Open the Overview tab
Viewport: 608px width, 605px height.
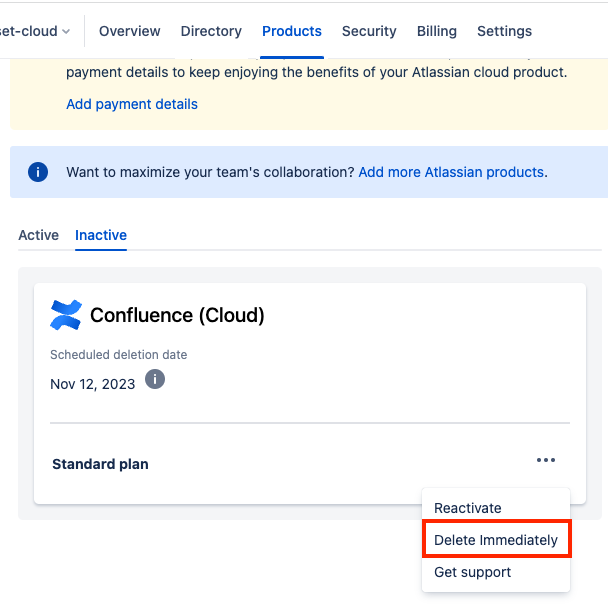click(130, 31)
